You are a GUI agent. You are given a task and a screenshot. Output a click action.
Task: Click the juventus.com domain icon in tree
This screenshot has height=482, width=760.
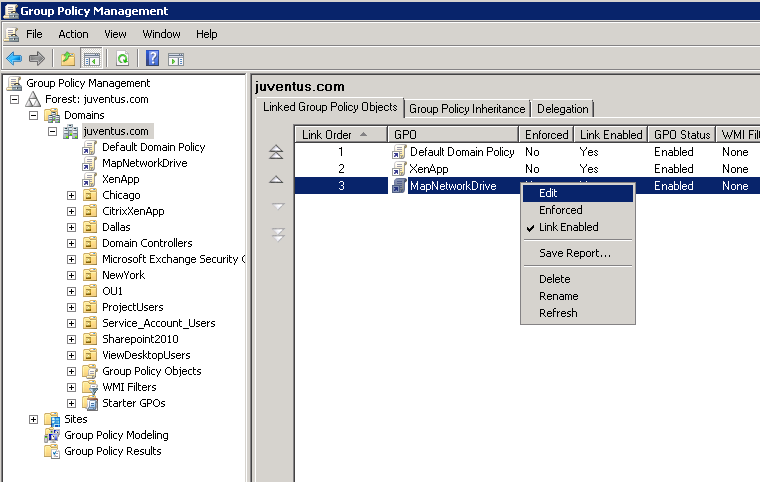(71, 131)
